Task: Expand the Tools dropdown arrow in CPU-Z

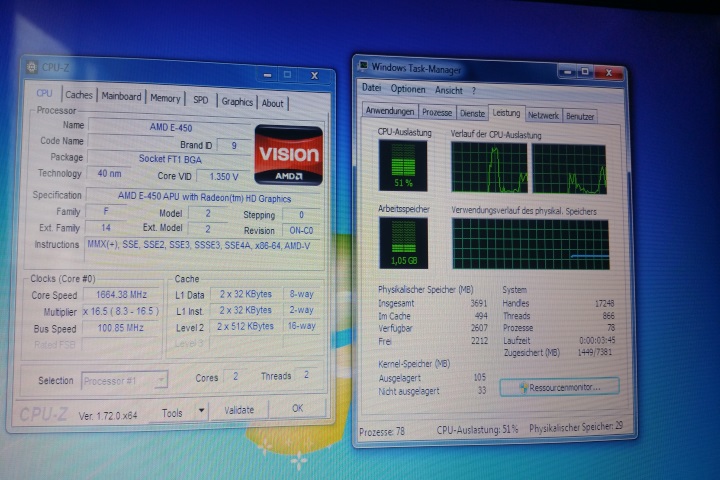Action: pos(201,410)
